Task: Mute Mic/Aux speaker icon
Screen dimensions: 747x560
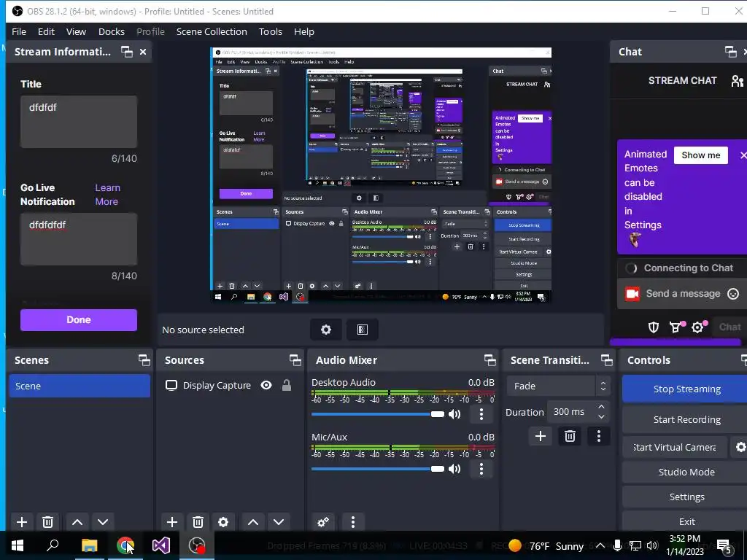Action: point(454,469)
